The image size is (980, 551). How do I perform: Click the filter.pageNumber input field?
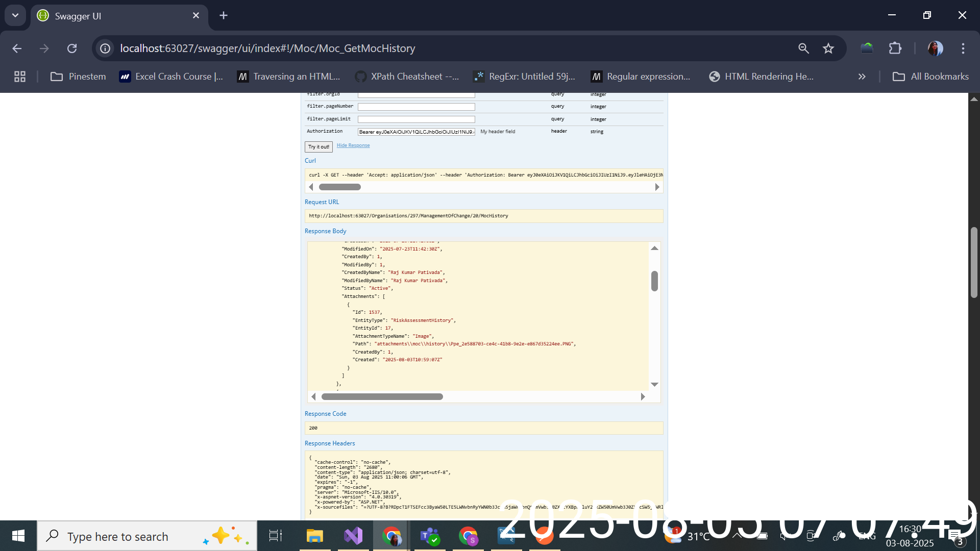tap(416, 107)
